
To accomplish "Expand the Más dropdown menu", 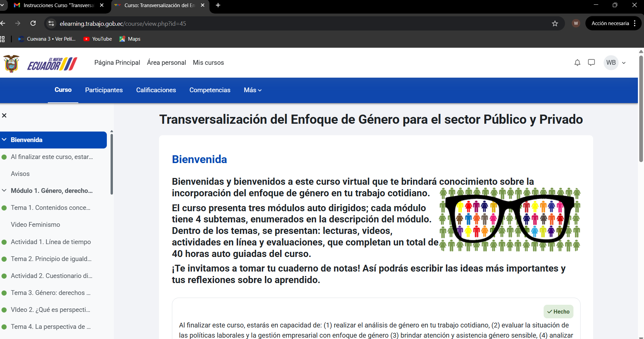I will tap(253, 90).
